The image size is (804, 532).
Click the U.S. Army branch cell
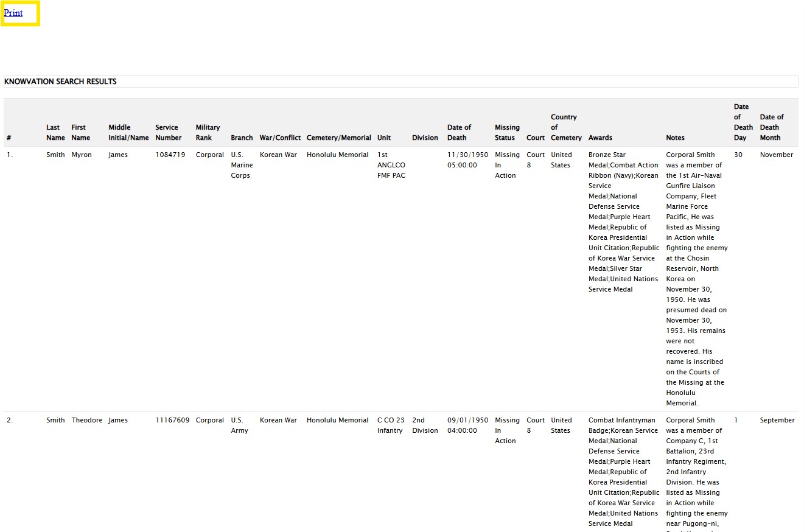239,425
